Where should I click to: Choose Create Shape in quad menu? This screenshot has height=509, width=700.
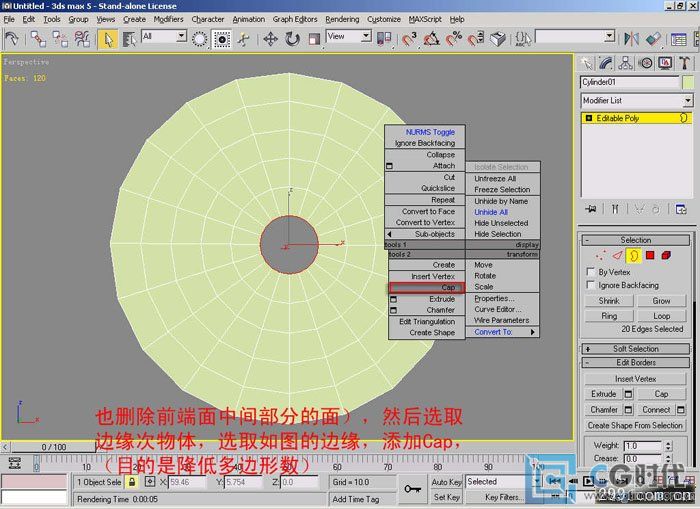pyautogui.click(x=427, y=333)
